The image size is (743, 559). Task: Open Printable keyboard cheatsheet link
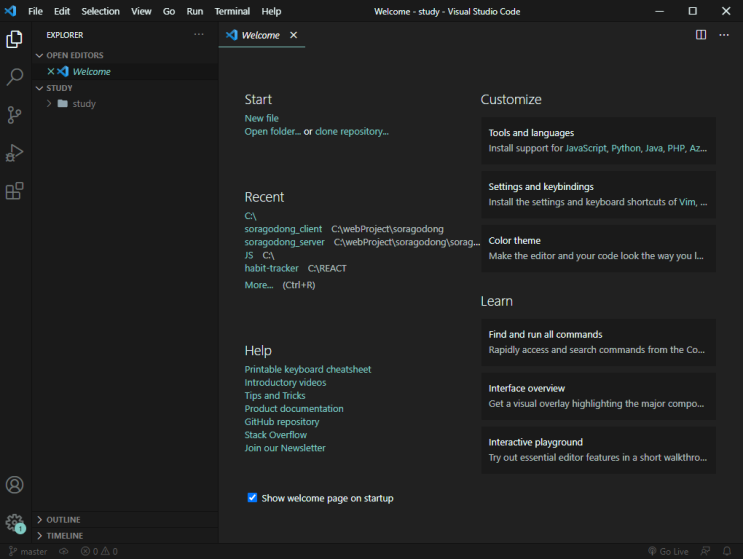tap(308, 369)
